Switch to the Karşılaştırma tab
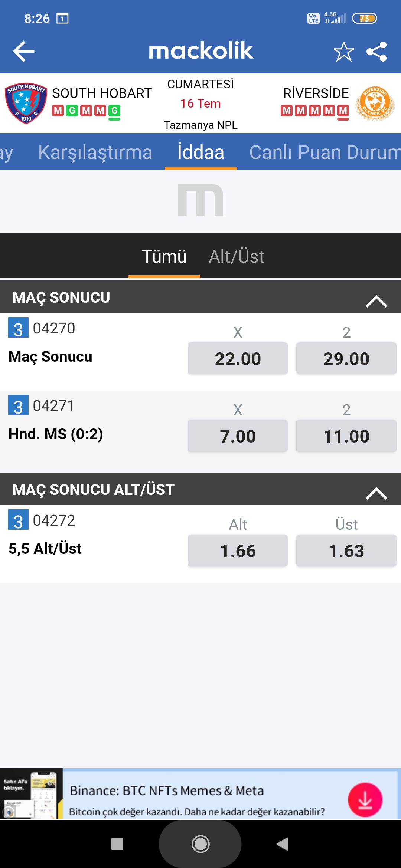401x868 pixels. (95, 152)
